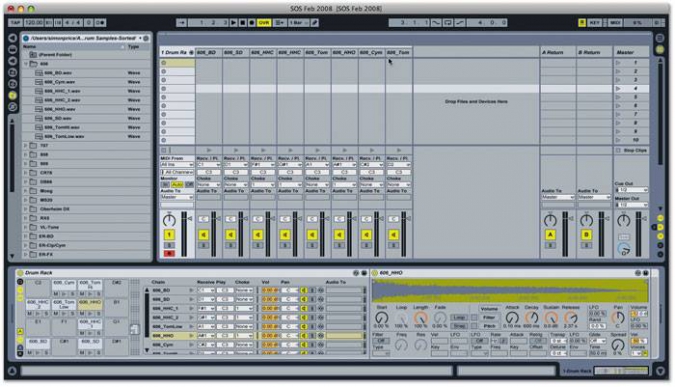Select the 1 Drum Ra track header
This screenshot has height=387, width=675.
[177, 52]
